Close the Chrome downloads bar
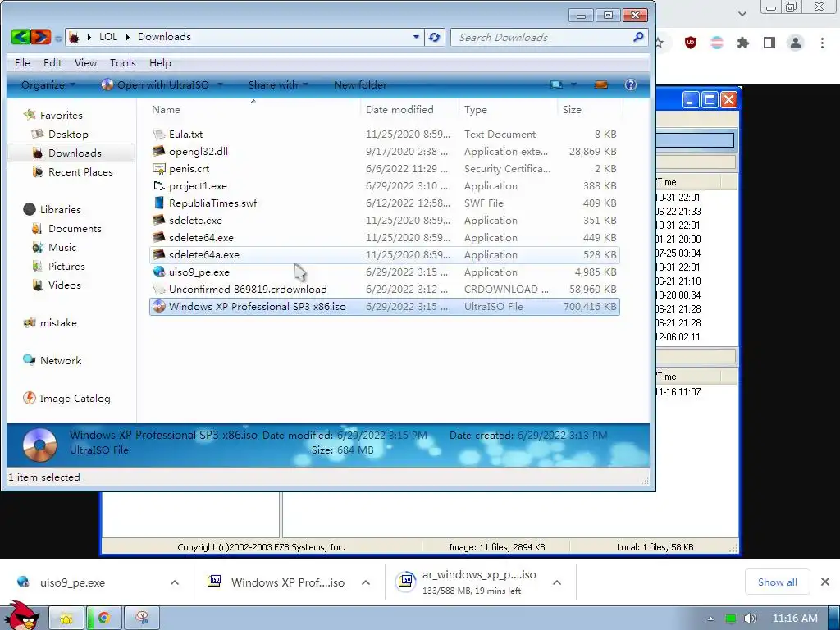Viewport: 840px width, 630px height. pyautogui.click(x=825, y=582)
